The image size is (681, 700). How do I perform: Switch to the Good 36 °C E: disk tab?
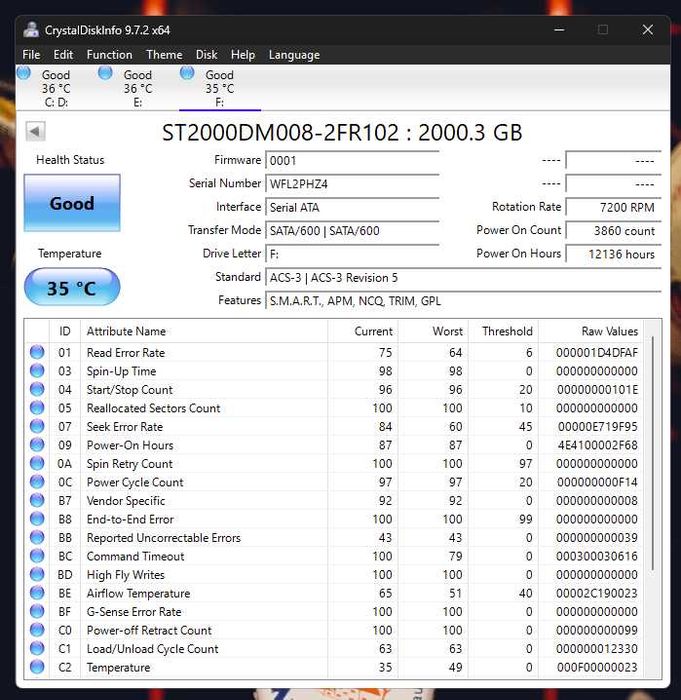pos(138,88)
